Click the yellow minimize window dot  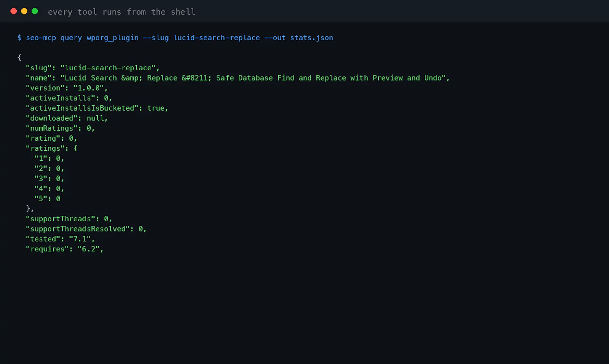[24, 11]
